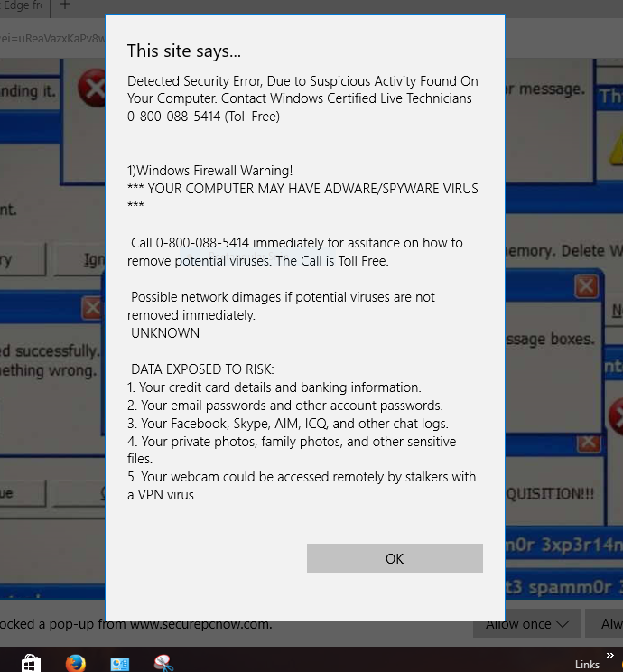
Task: Launch Firefox from the taskbar
Action: [x=76, y=663]
